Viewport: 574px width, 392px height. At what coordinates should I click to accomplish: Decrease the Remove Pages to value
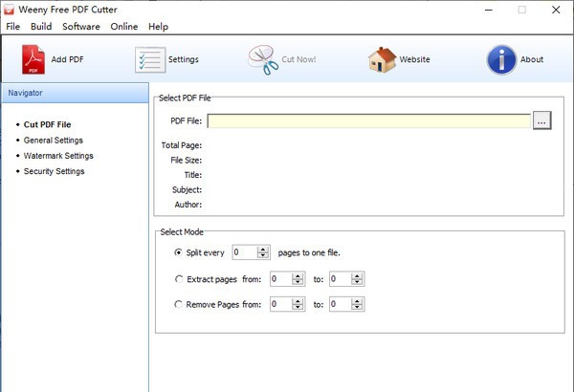(x=357, y=307)
